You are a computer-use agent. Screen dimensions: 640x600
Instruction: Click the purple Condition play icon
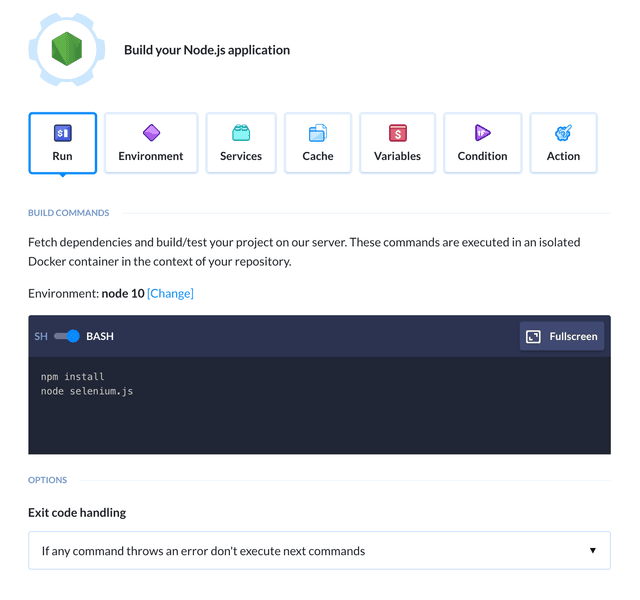(x=482, y=133)
